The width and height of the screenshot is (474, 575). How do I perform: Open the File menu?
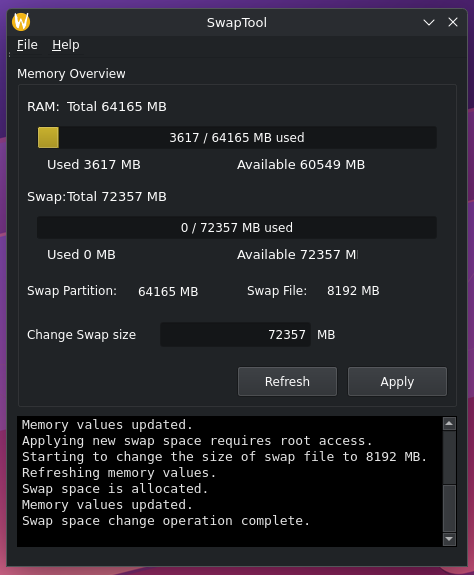tap(27, 45)
